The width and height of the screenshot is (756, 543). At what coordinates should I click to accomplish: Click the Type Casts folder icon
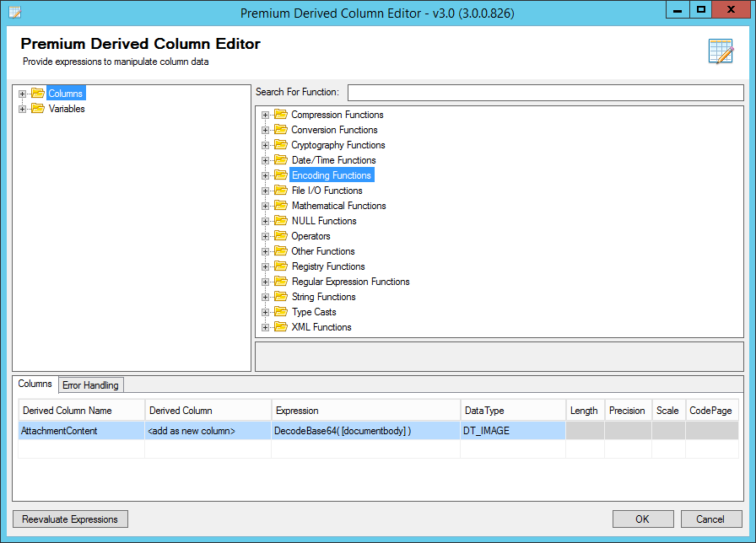pyautogui.click(x=281, y=312)
